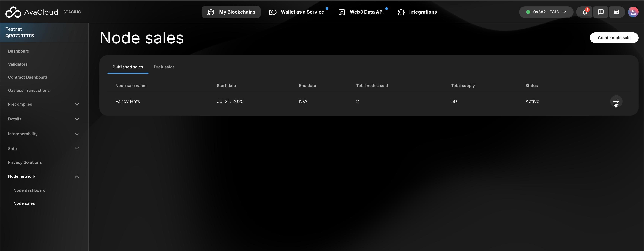Go to Node dashboard in sidebar

coord(29,190)
